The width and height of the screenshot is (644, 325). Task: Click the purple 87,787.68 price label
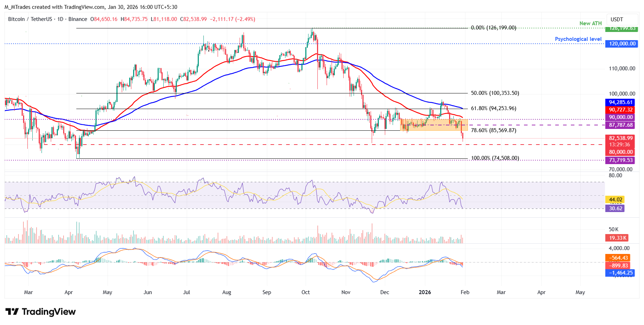[x=621, y=125]
